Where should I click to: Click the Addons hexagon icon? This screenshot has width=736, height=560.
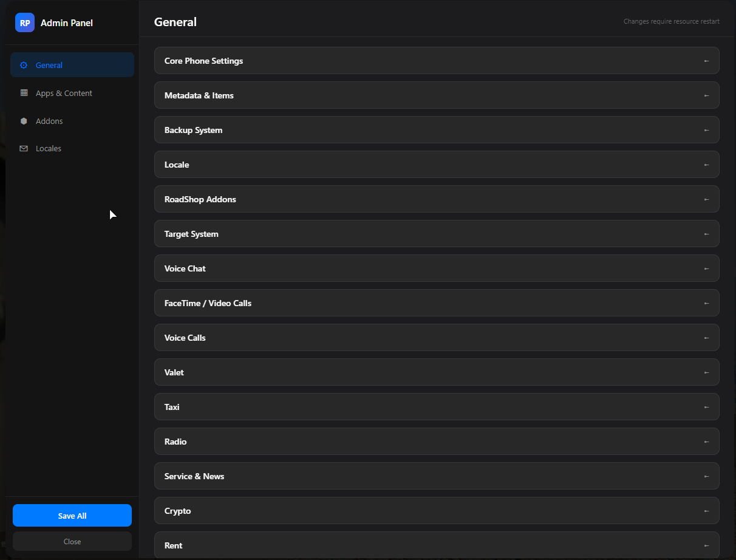pos(24,121)
